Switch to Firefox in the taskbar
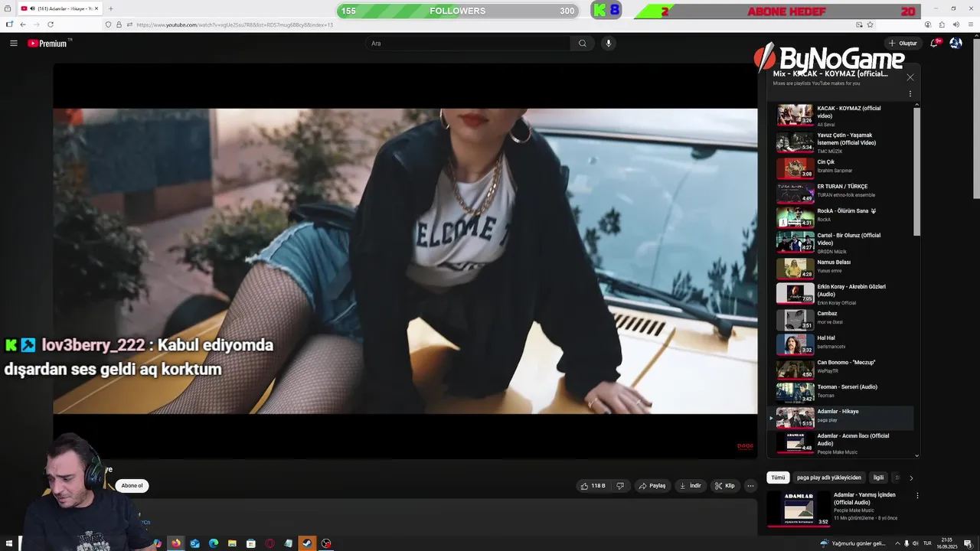Image resolution: width=980 pixels, height=551 pixels. 176,543
